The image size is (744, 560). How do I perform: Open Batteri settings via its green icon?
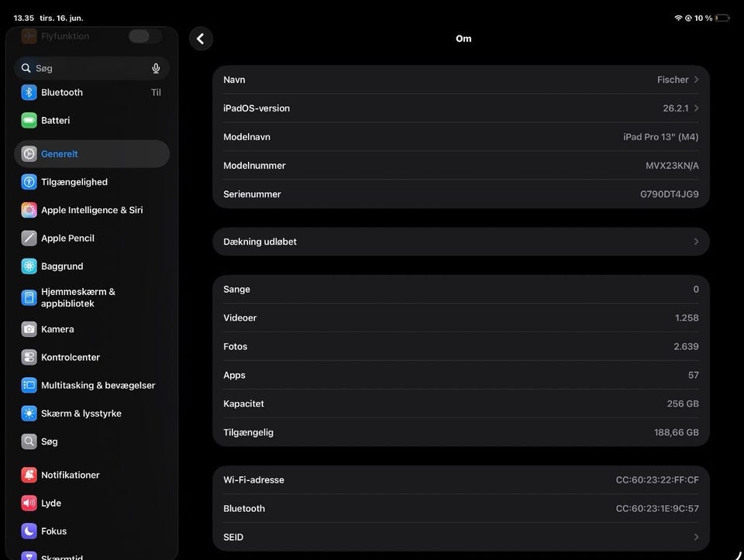(x=29, y=120)
